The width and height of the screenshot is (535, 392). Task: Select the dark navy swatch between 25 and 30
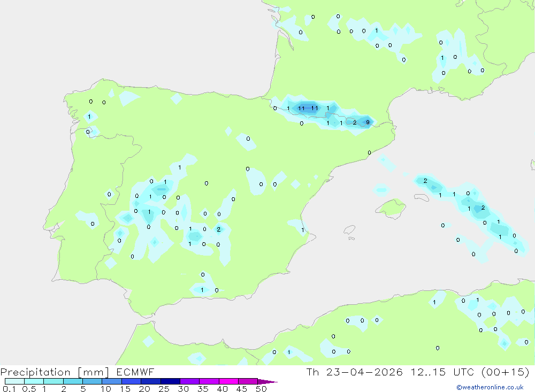tap(170, 381)
